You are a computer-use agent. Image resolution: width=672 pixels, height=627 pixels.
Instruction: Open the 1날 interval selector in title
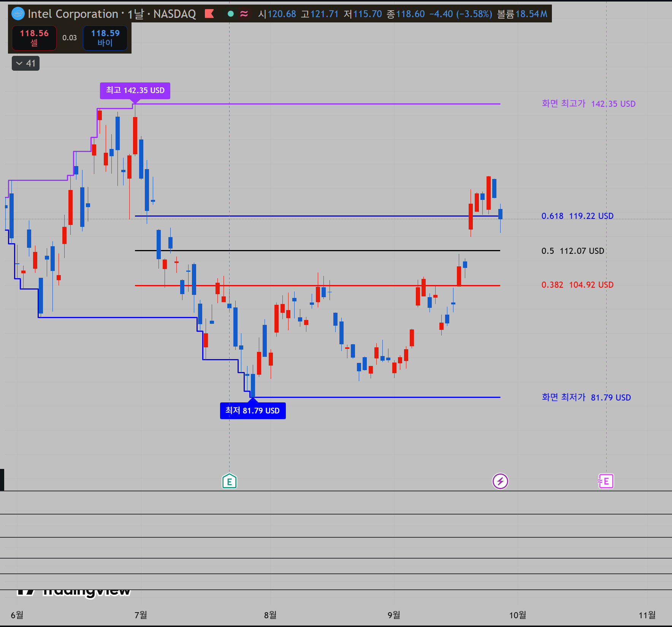(x=136, y=14)
